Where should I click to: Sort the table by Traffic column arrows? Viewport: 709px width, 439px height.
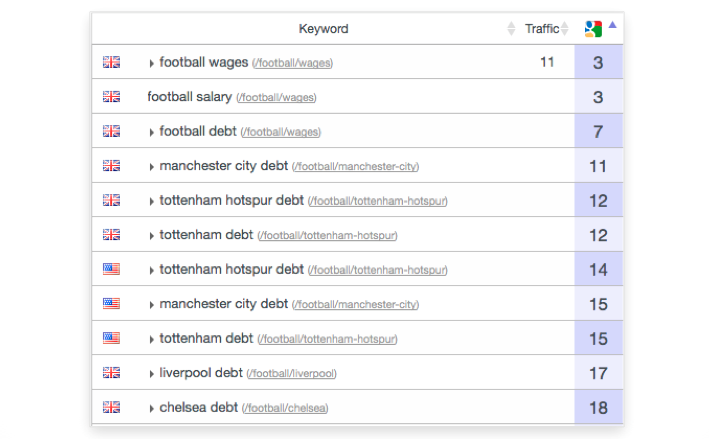coord(564,29)
